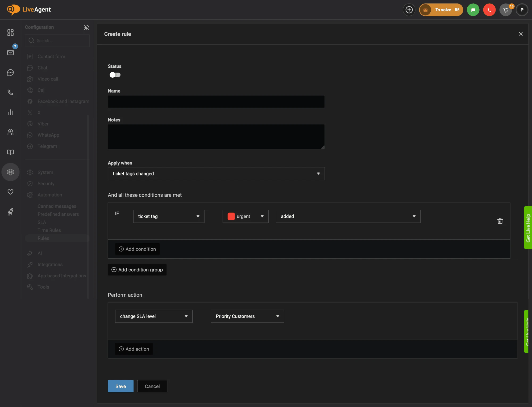The image size is (532, 407).
Task: Open the tickets mail icon with badge
Action: click(x=10, y=52)
